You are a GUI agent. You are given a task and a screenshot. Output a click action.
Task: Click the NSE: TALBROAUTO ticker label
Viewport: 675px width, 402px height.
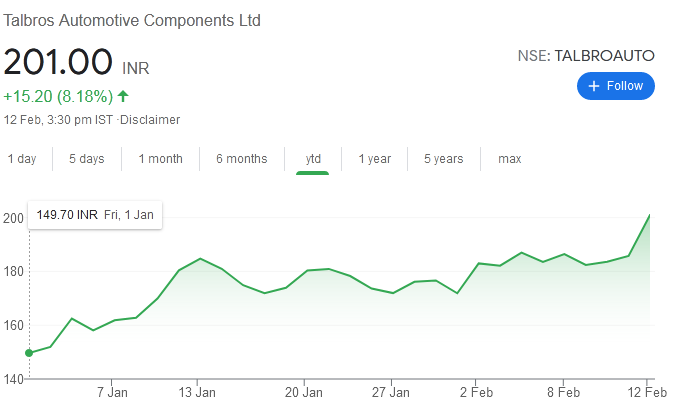(x=586, y=56)
